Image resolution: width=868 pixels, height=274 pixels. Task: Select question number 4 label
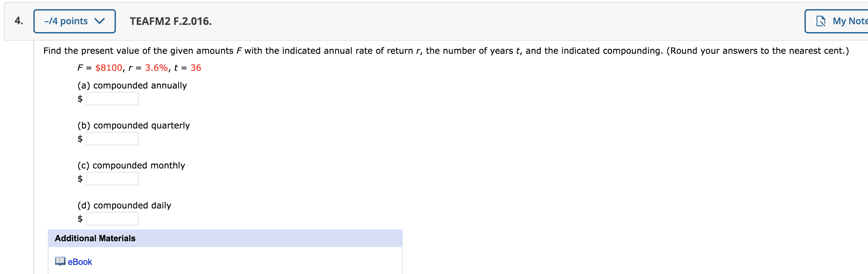pyautogui.click(x=18, y=21)
